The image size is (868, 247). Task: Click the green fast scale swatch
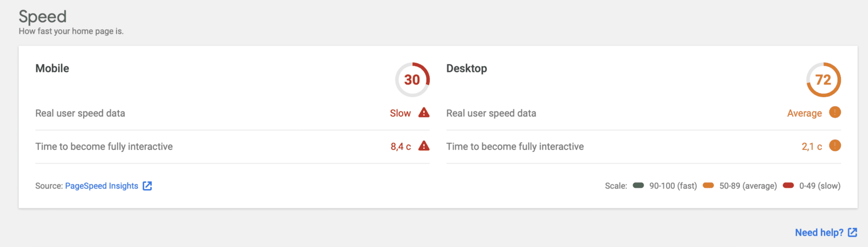click(x=639, y=185)
